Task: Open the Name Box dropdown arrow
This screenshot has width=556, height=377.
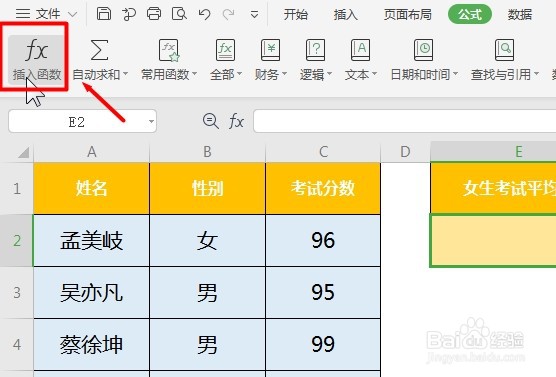Action: [x=151, y=122]
